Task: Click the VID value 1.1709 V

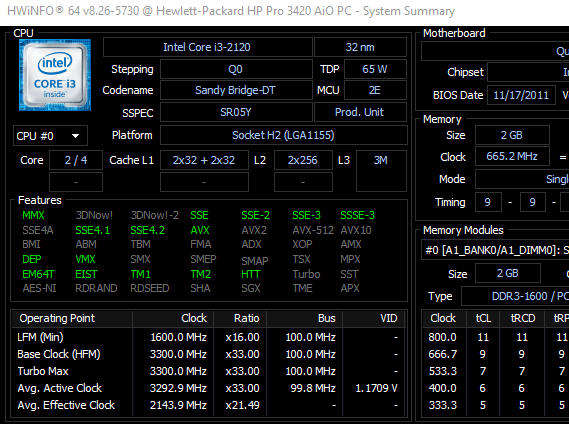Action: point(376,388)
